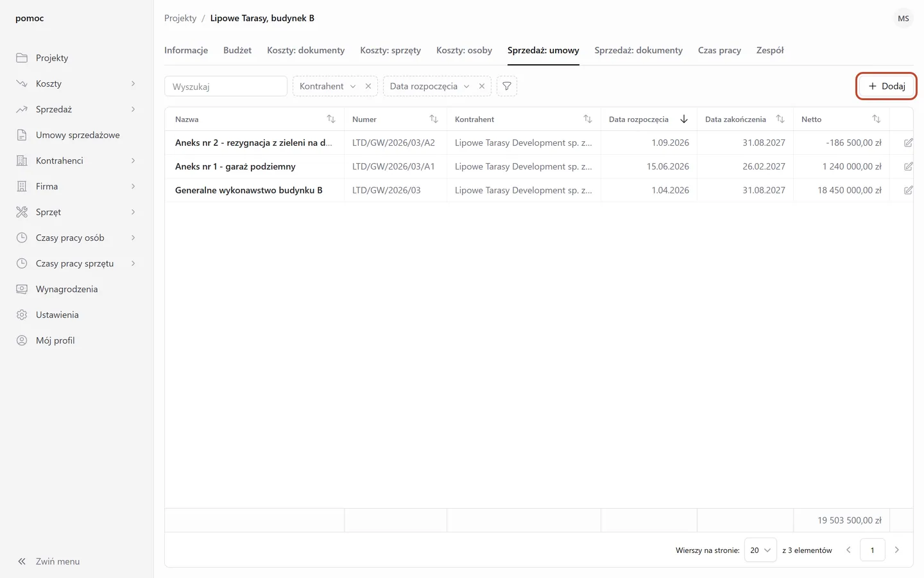Click the Sprzedaż trend-up icon
Screen dimensions: 924x578
[22, 109]
